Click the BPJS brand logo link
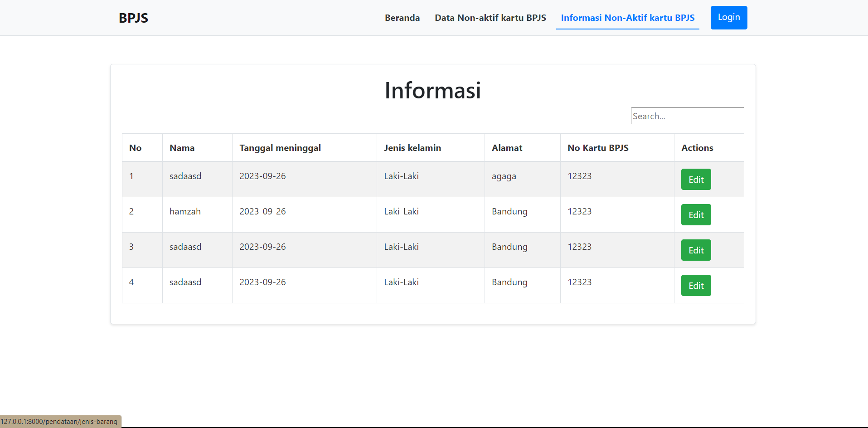Viewport: 868px width, 428px height. (133, 18)
